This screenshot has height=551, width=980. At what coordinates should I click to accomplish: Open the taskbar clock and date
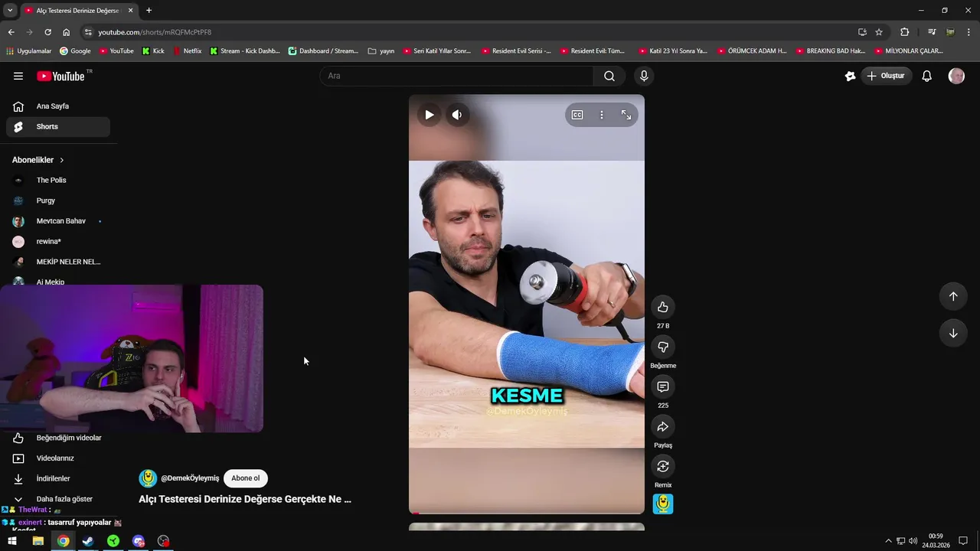pos(936,541)
